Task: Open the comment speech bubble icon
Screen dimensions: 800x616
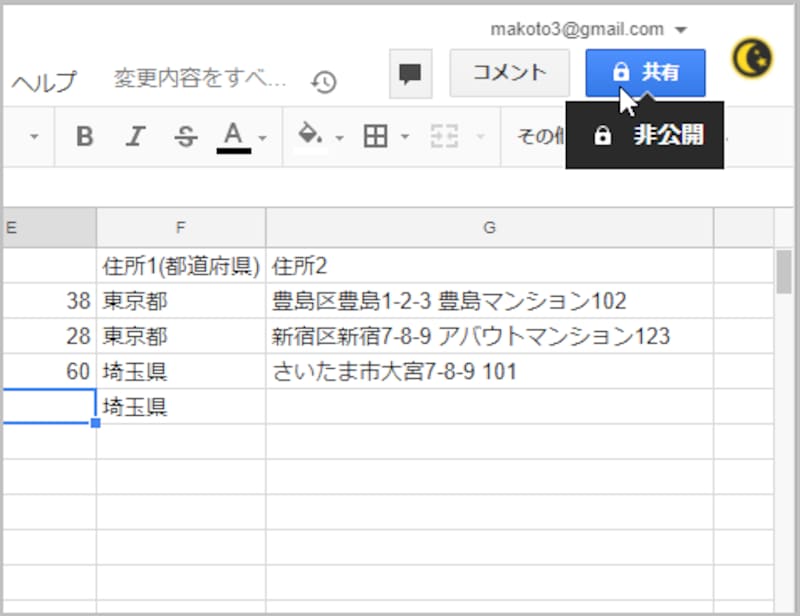Action: 410,72
